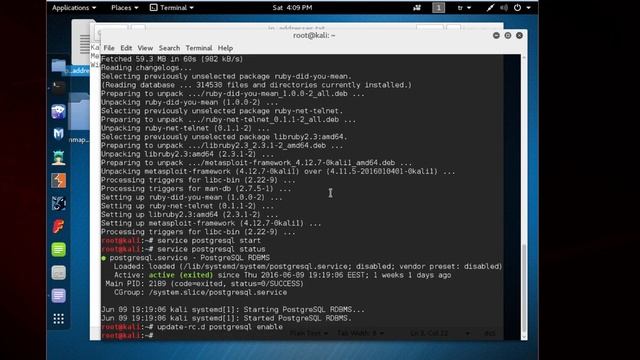Open the Terminal menu in menu bar
Image resolution: width=640 pixels, height=360 pixels.
point(199,48)
